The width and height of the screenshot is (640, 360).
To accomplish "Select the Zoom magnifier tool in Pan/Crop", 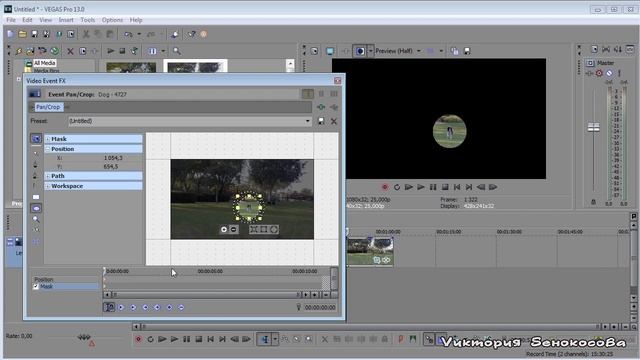I will (x=36, y=219).
